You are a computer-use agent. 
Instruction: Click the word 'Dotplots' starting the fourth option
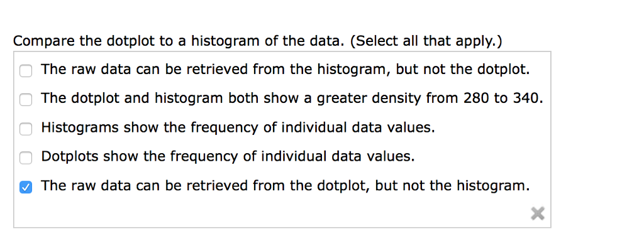coord(70,157)
